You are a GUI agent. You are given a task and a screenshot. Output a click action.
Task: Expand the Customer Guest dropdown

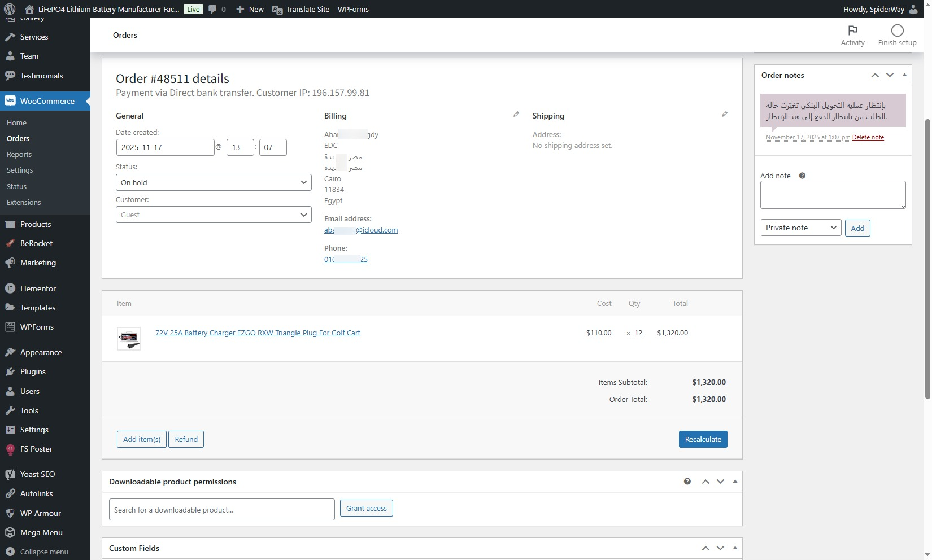[x=214, y=215]
